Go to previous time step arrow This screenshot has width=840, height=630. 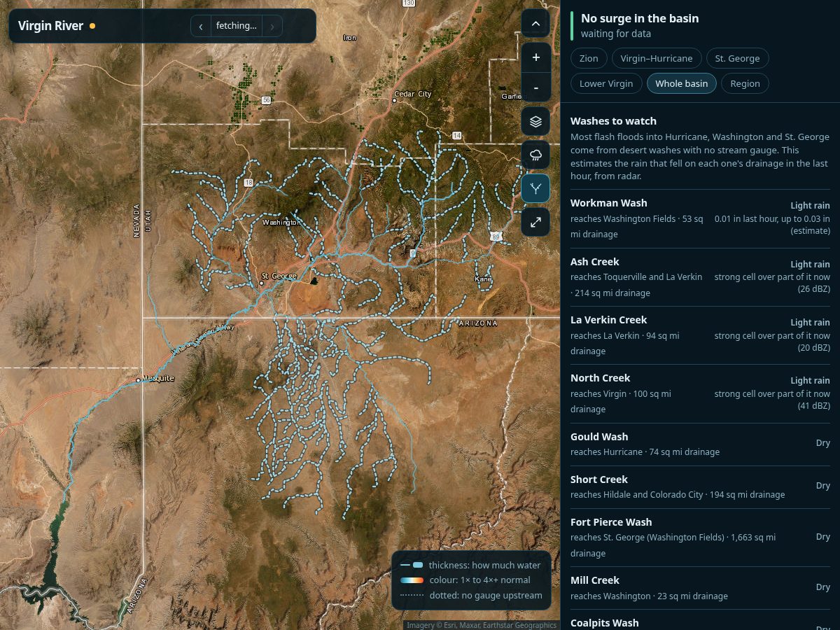201,26
